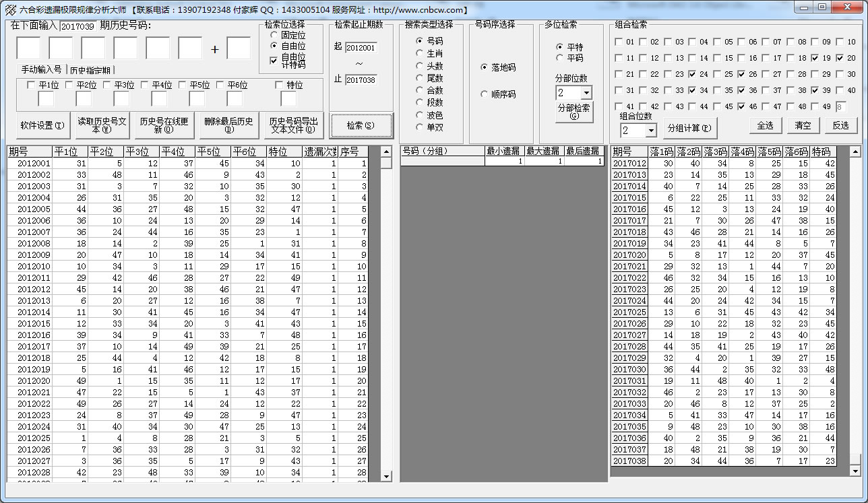Select the 固定位 radio option
The height and width of the screenshot is (503, 868).
tap(274, 34)
